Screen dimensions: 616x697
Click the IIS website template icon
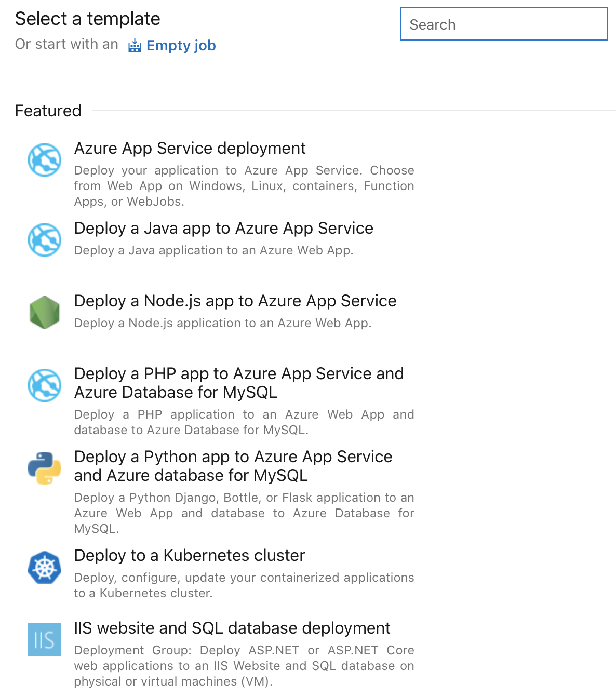pyautogui.click(x=45, y=640)
